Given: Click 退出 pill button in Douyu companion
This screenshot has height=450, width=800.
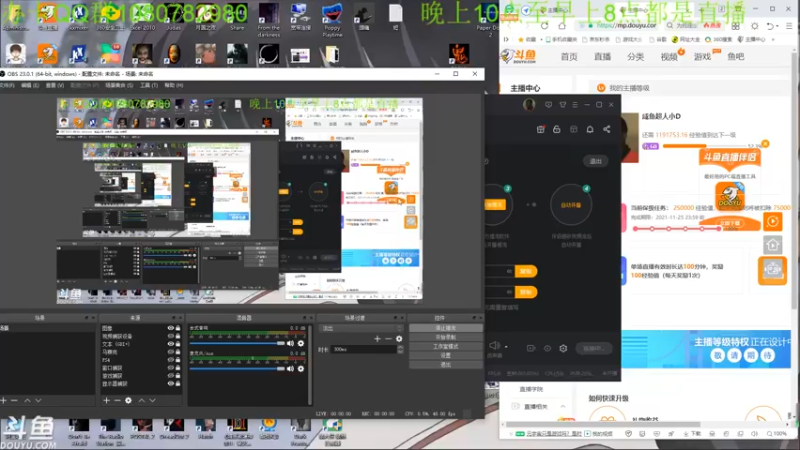Looking at the screenshot, I should pos(595,161).
